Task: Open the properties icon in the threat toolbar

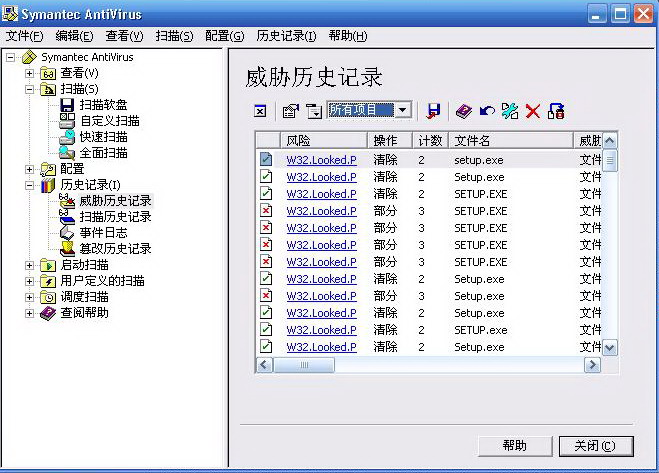Action: point(291,111)
